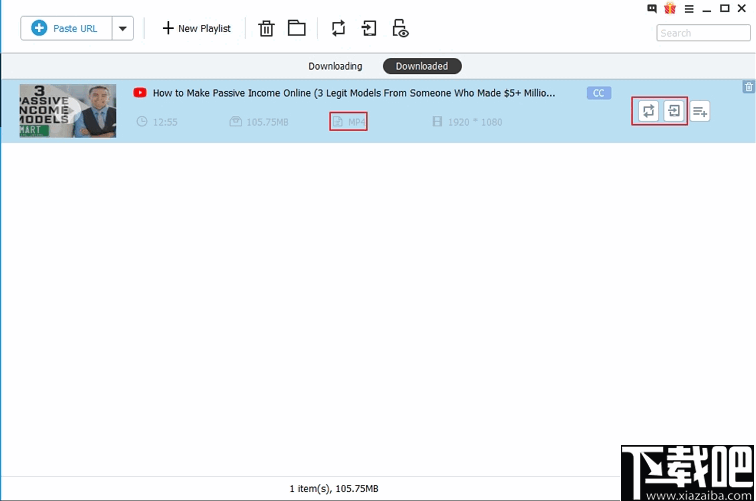Screen dimensions: 756x501
Task: Create a New Playlist
Action: pyautogui.click(x=196, y=28)
